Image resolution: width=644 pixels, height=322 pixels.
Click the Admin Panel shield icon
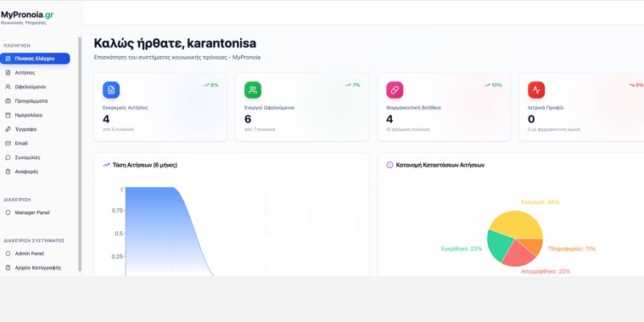(x=8, y=254)
